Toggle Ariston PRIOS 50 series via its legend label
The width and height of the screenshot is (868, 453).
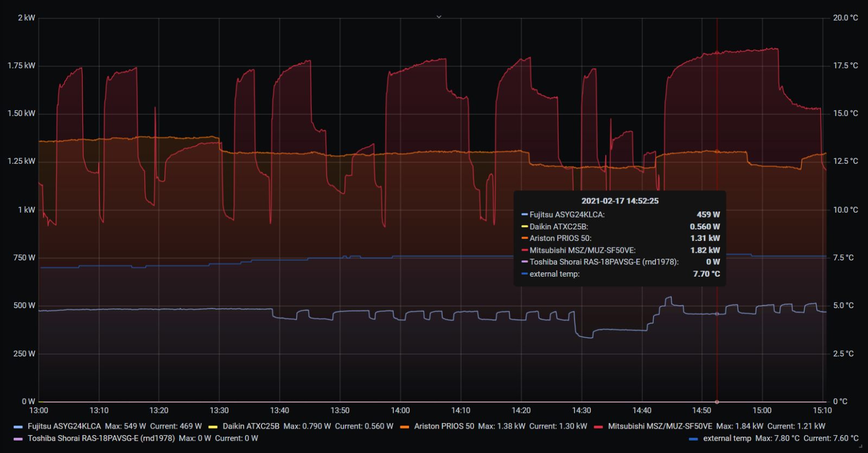pos(444,426)
